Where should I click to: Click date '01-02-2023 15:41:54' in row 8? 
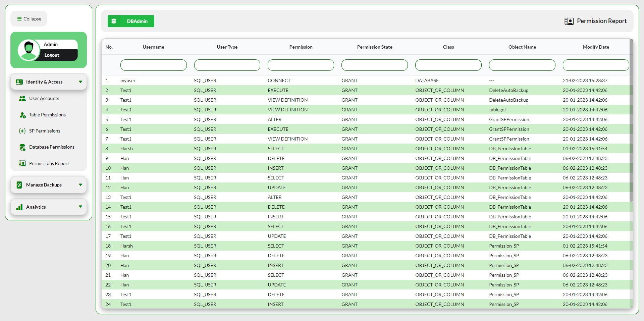pyautogui.click(x=585, y=149)
